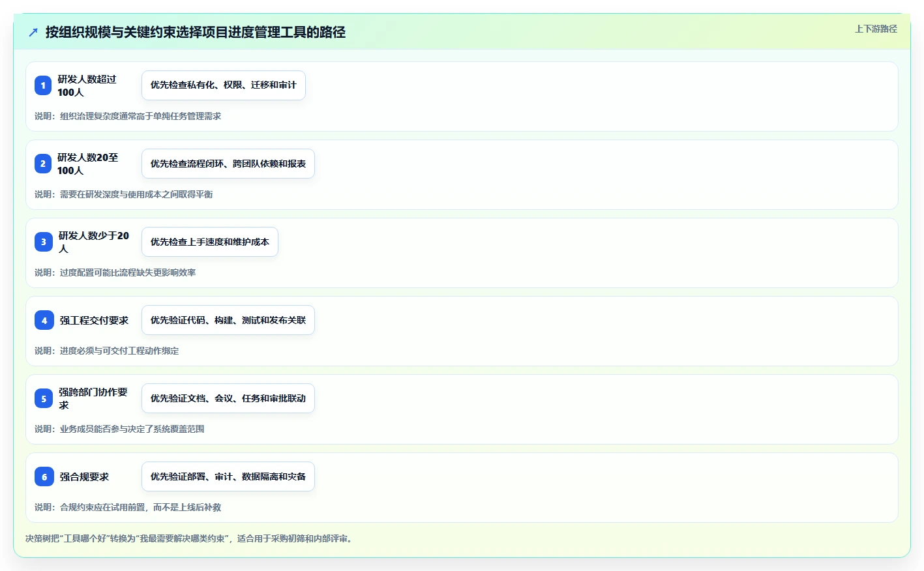This screenshot has width=924, height=571.
Task: Click the 研发人数少于20人 condition
Action: click(x=94, y=242)
